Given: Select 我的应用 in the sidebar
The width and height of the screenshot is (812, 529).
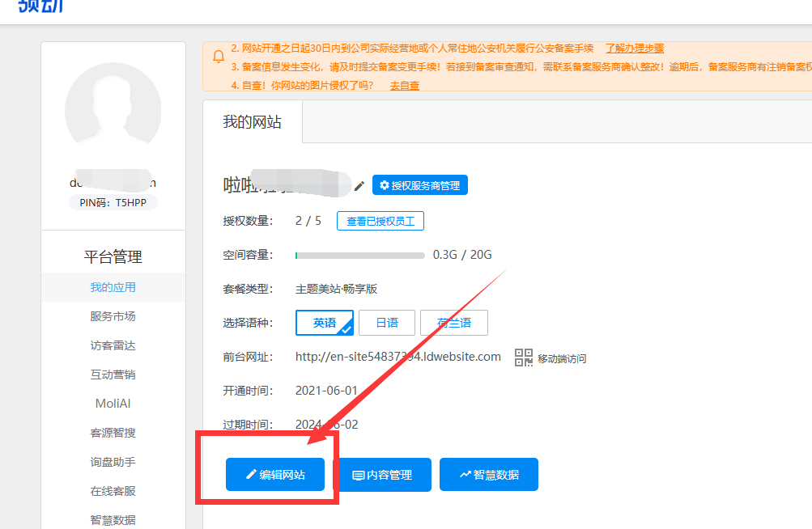Looking at the screenshot, I should pyautogui.click(x=113, y=287).
